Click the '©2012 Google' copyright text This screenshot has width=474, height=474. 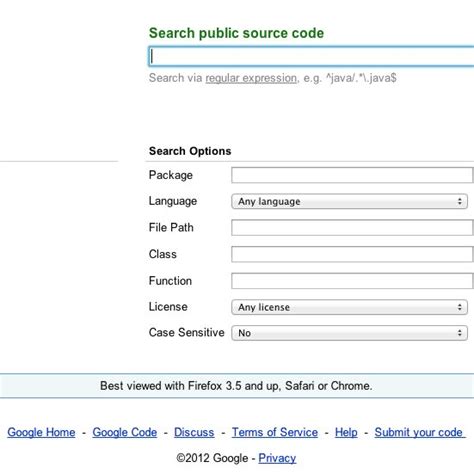click(212, 458)
